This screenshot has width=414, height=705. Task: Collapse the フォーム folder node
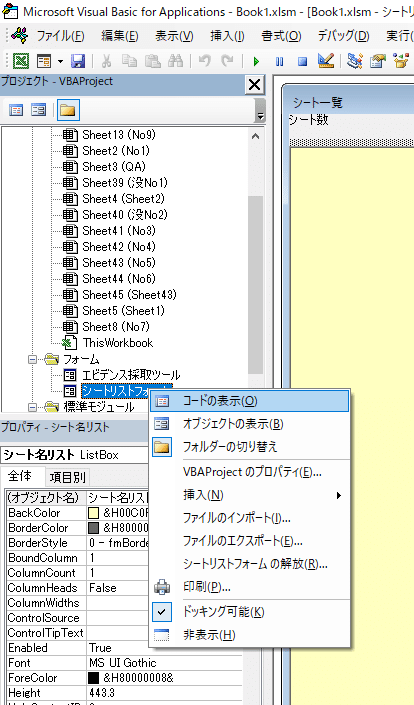pos(33,359)
